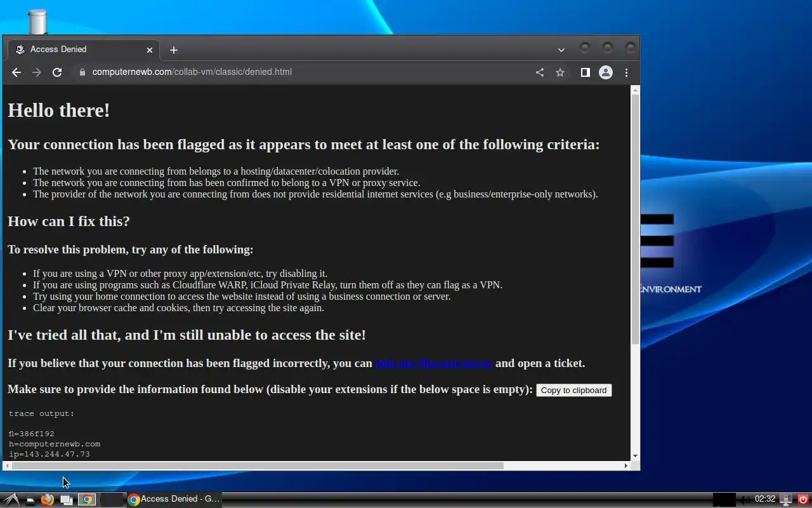Share this page via share icon
The image size is (812, 508).
pos(540,72)
